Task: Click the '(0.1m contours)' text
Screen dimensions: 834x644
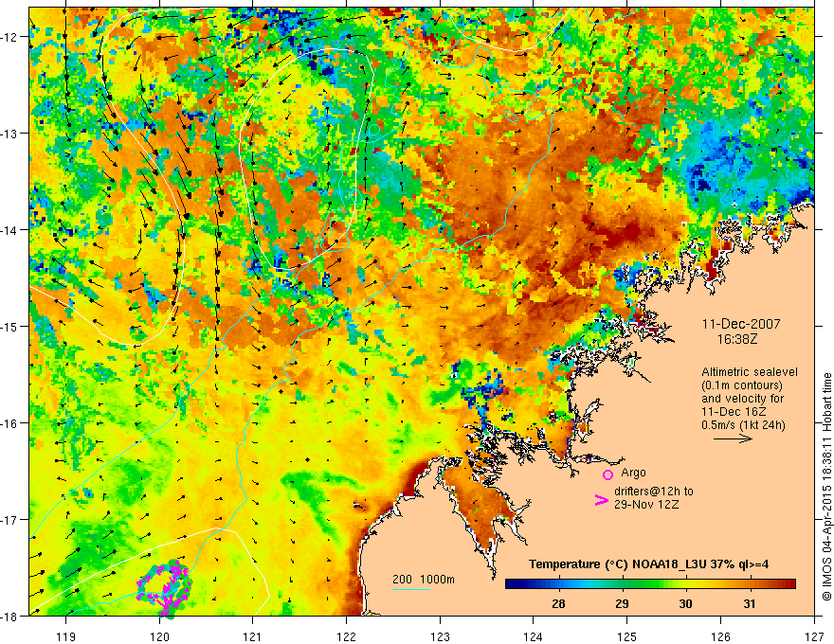Action: coord(742,385)
